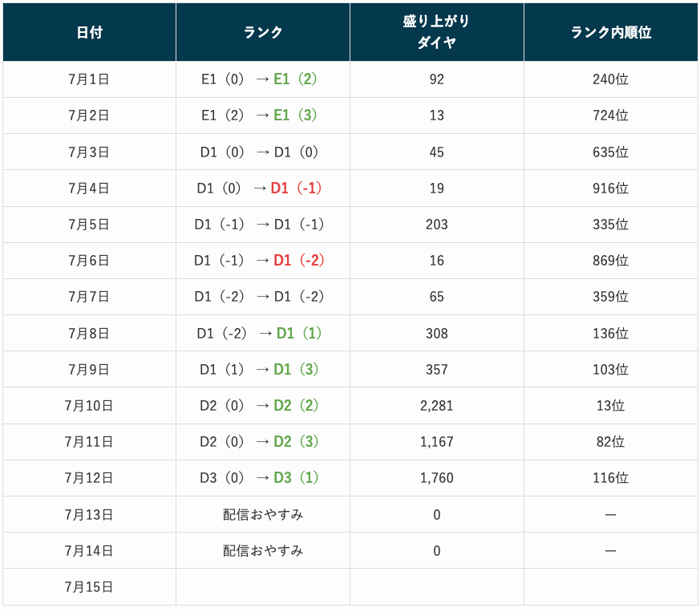This screenshot has height=612, width=700.
Task: Click 配信おやすみ in the 7月14日 row
Action: click(263, 551)
